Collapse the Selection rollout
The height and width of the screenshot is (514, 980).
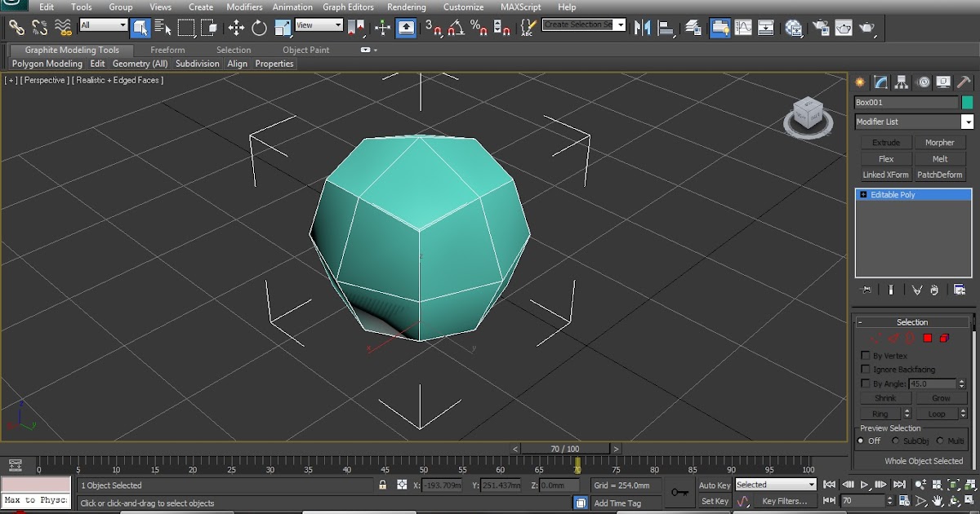click(x=861, y=322)
